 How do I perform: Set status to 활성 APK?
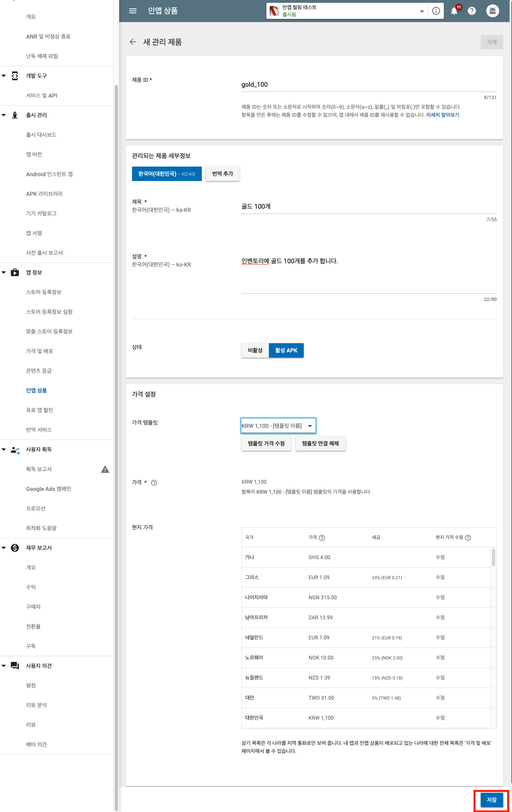click(286, 350)
